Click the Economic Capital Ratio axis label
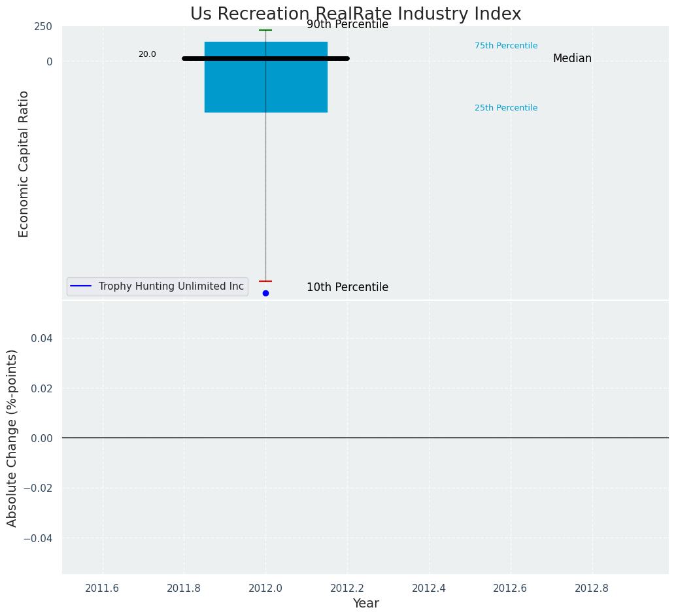The height and width of the screenshot is (616, 676). 24,163
